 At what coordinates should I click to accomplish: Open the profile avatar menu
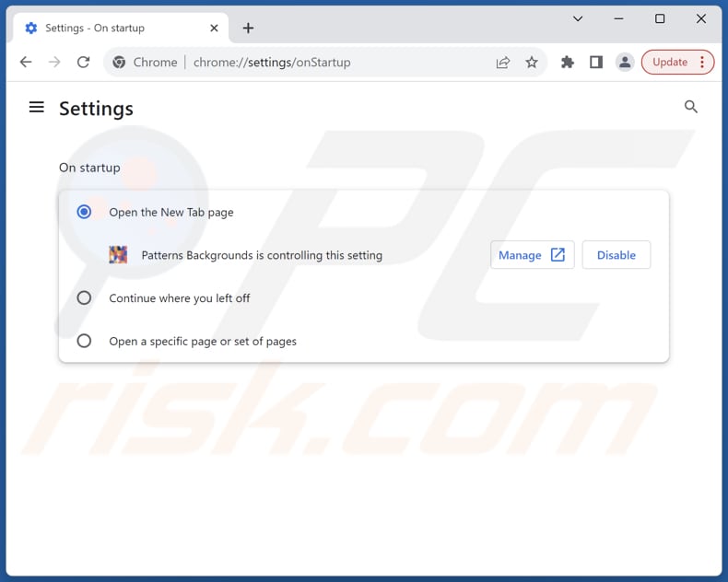[x=625, y=63]
